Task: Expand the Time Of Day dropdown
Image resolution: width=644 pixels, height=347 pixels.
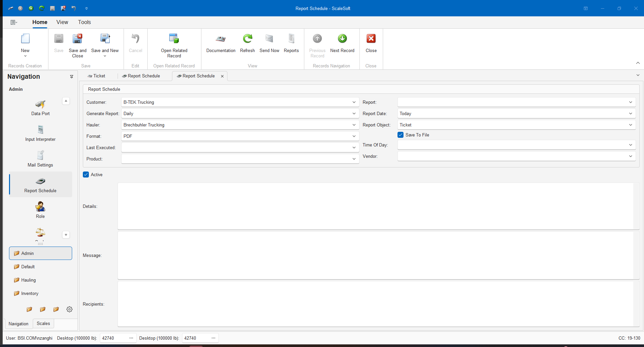Action: pyautogui.click(x=631, y=145)
